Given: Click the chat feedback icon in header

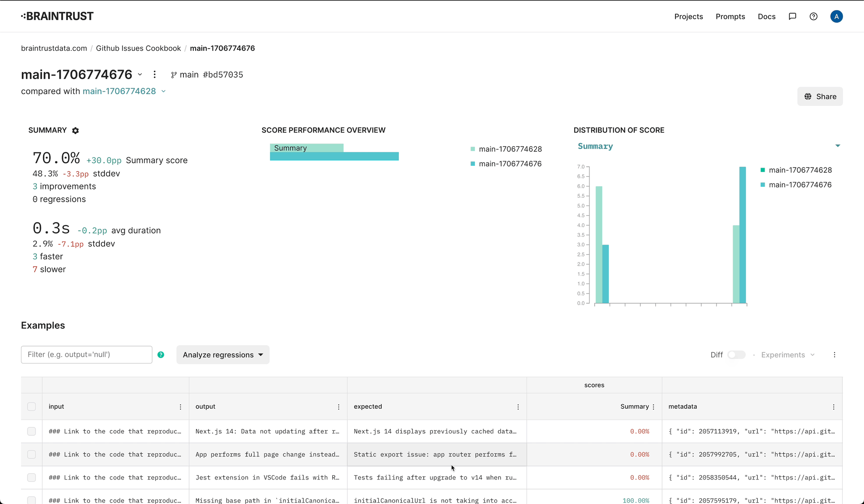Looking at the screenshot, I should (792, 17).
